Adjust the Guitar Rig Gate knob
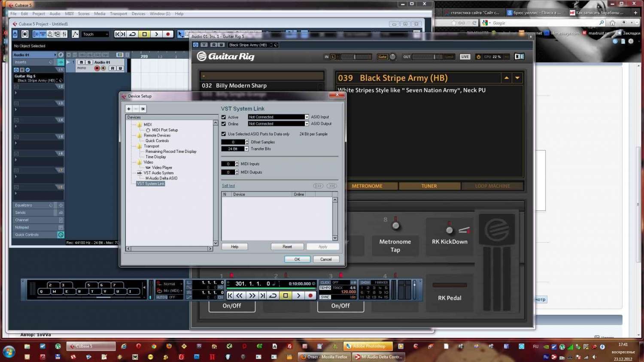Screen dimensions: 644x362 click(x=392, y=57)
